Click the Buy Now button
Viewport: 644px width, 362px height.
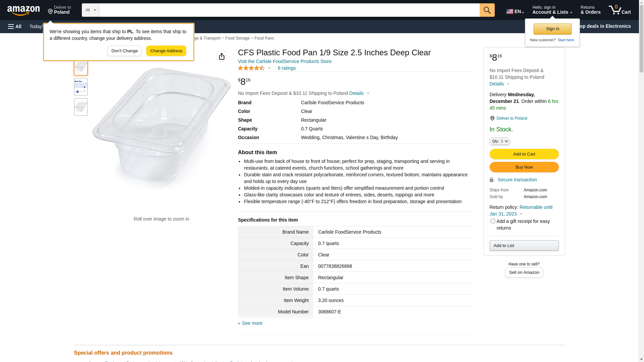point(524,167)
